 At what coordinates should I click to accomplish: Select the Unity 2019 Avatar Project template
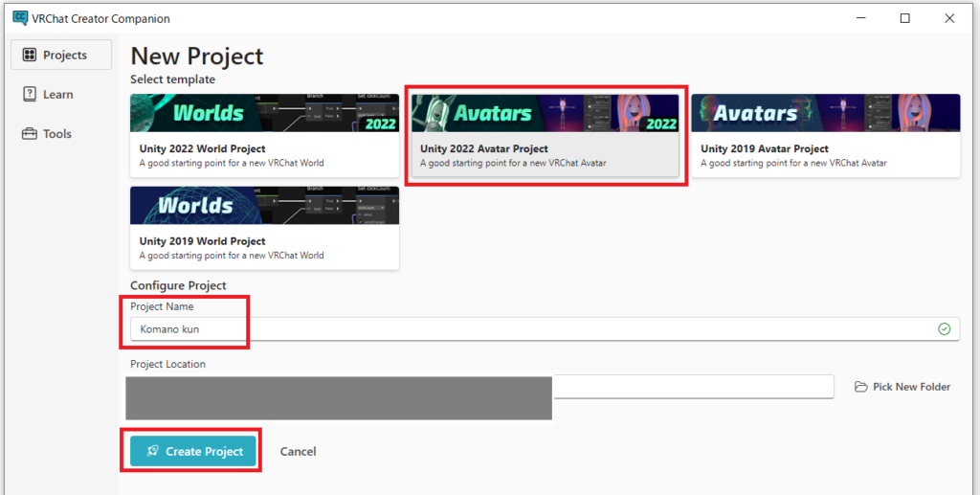click(826, 136)
